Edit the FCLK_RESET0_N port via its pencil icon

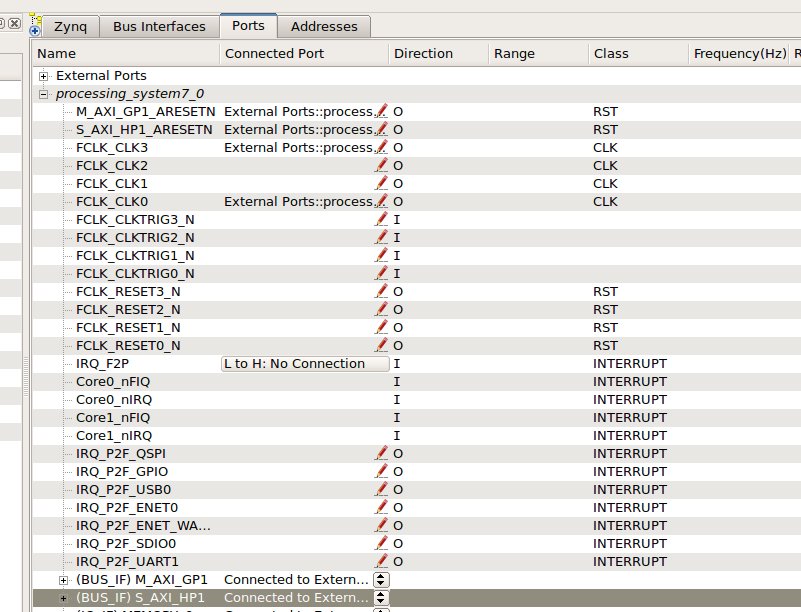coord(381,345)
